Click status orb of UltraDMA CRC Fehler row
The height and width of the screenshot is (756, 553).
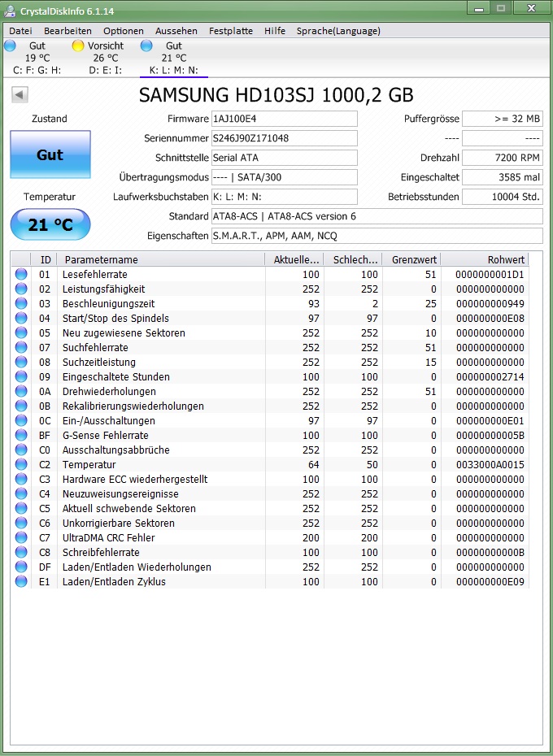tap(21, 537)
